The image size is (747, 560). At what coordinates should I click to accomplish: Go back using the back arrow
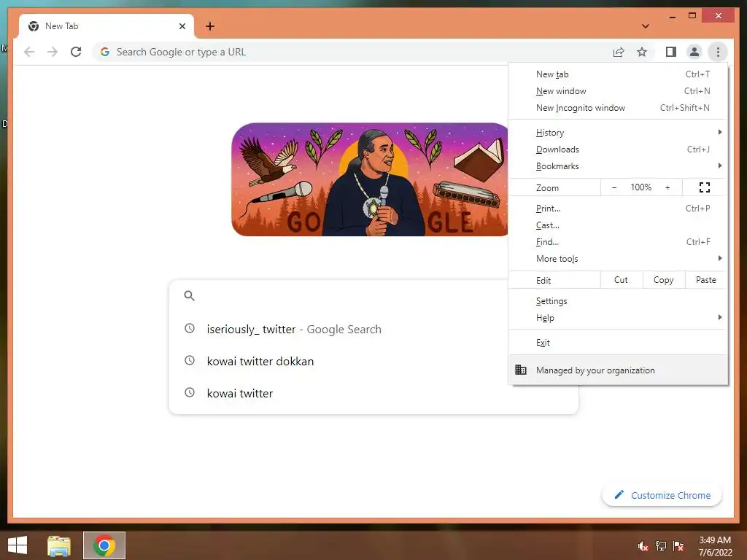[29, 52]
